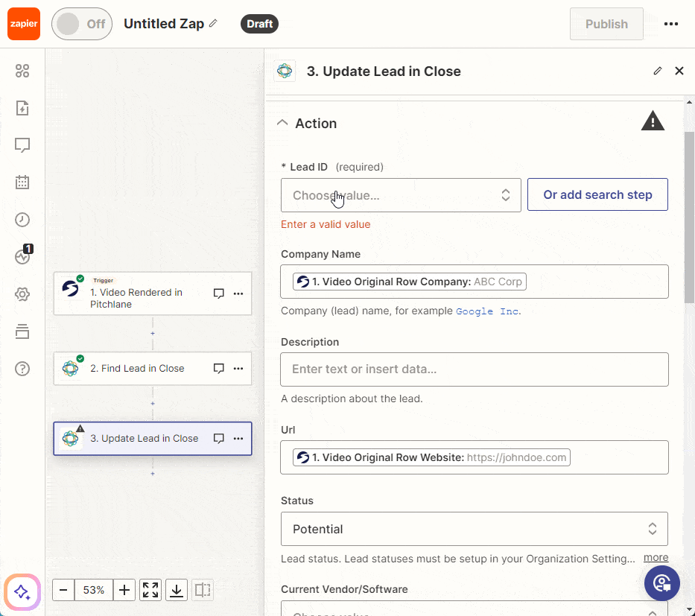
Task: Open the help question mark icon in the sidebar
Action: point(22,369)
